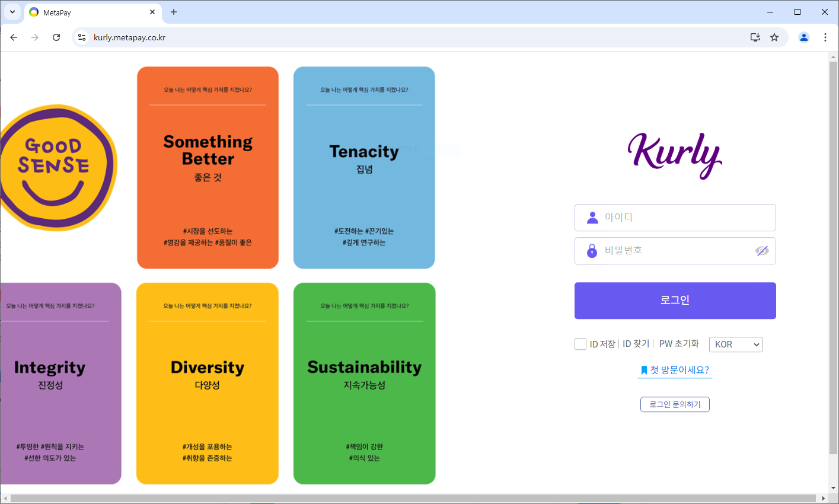Screen dimensions: 839x504
Task: Open the tab search chevron button
Action: click(12, 12)
